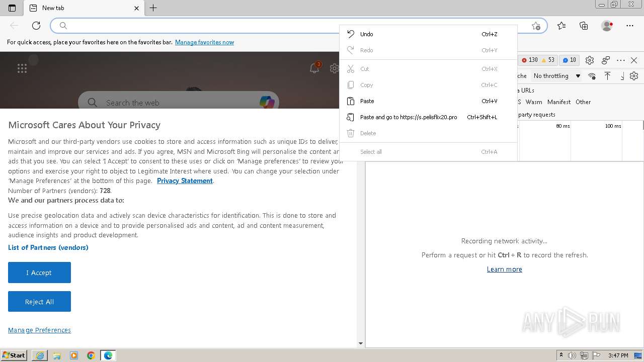Open the app launcher grid icon
Image resolution: width=644 pixels, height=362 pixels.
(x=22, y=68)
